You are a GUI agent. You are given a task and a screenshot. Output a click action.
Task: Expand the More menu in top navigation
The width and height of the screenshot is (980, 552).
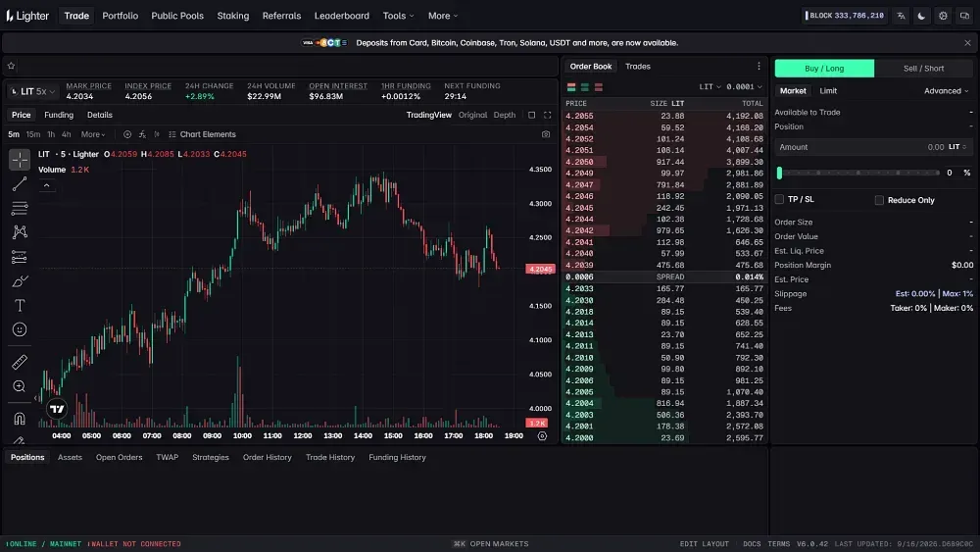(x=443, y=16)
